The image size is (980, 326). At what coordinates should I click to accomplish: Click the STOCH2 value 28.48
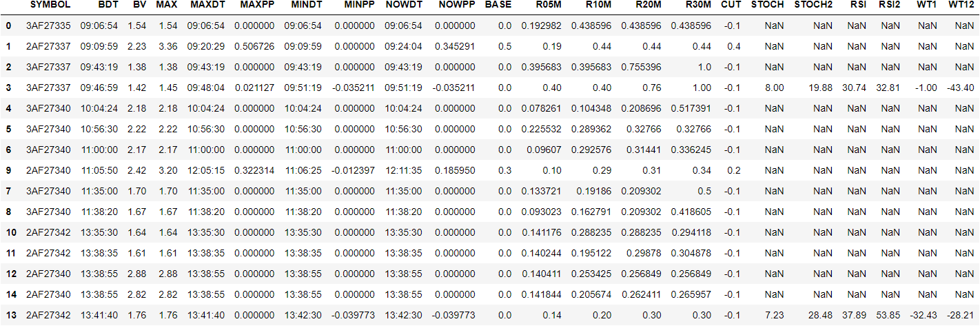point(822,315)
